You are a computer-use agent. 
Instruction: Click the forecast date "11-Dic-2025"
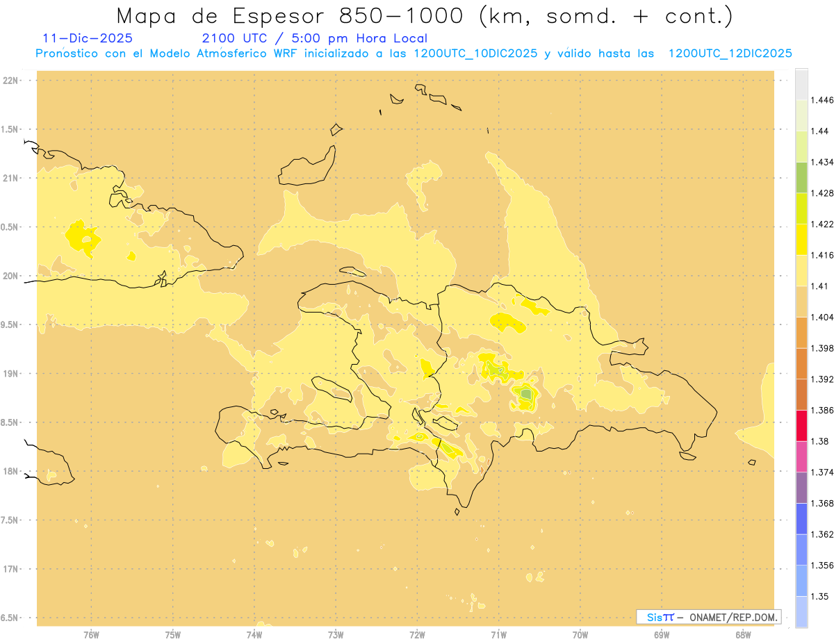tap(88, 38)
